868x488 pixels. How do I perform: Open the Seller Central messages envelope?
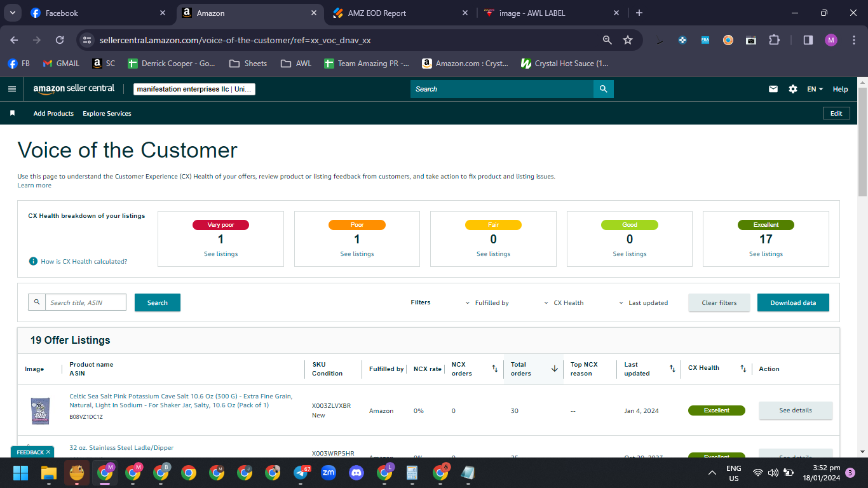click(773, 89)
